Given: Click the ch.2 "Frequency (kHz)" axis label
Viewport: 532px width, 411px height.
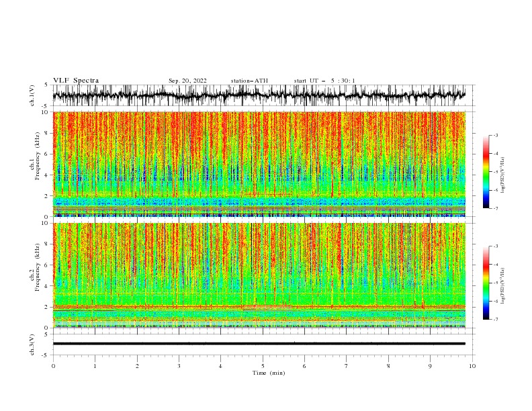Looking at the screenshot, I should point(38,267).
